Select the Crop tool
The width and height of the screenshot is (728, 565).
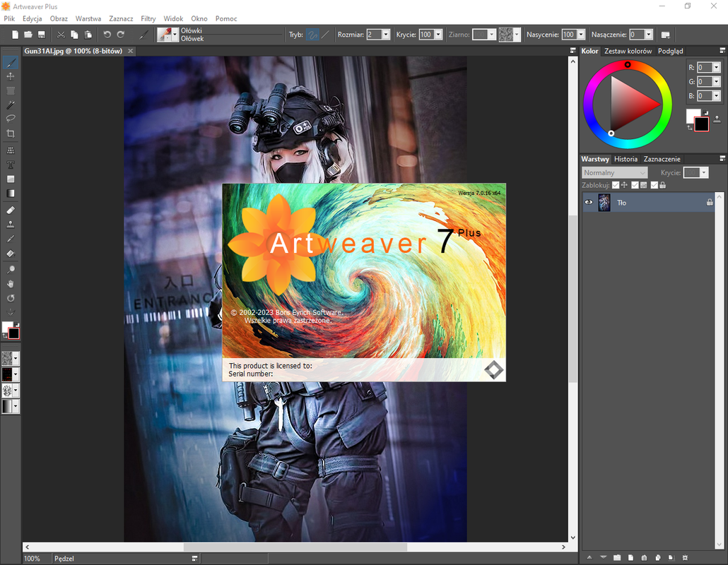(11, 133)
